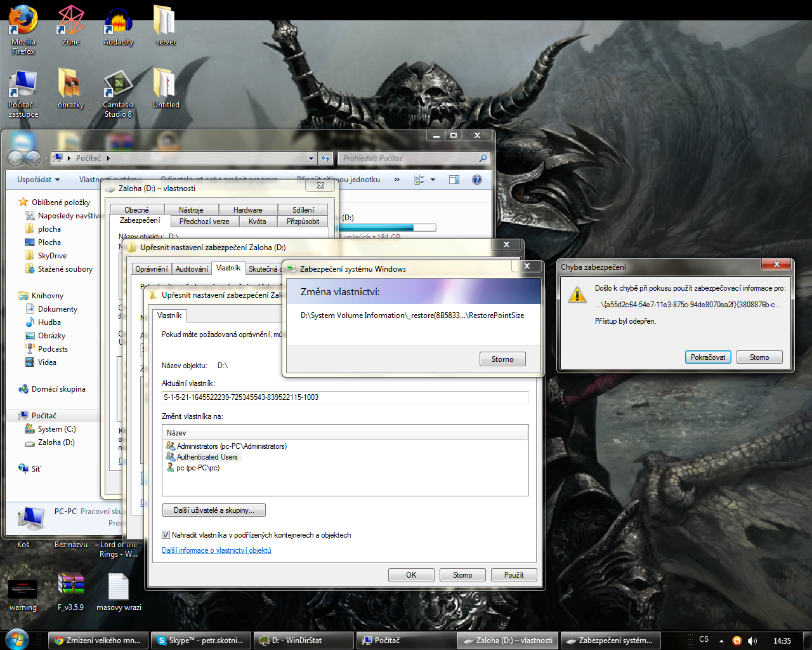Toggle replace owner on subcontainers checkbox
The height and width of the screenshot is (650, 812).
click(166, 535)
